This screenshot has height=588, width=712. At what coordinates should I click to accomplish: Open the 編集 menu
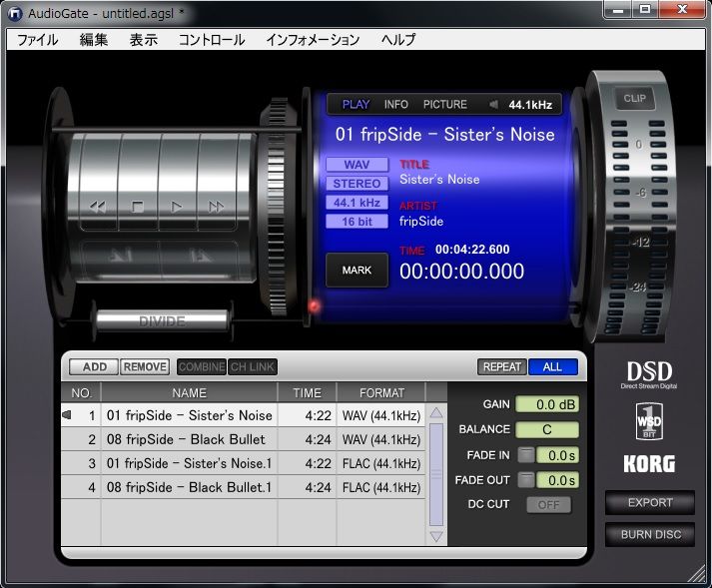click(x=94, y=40)
